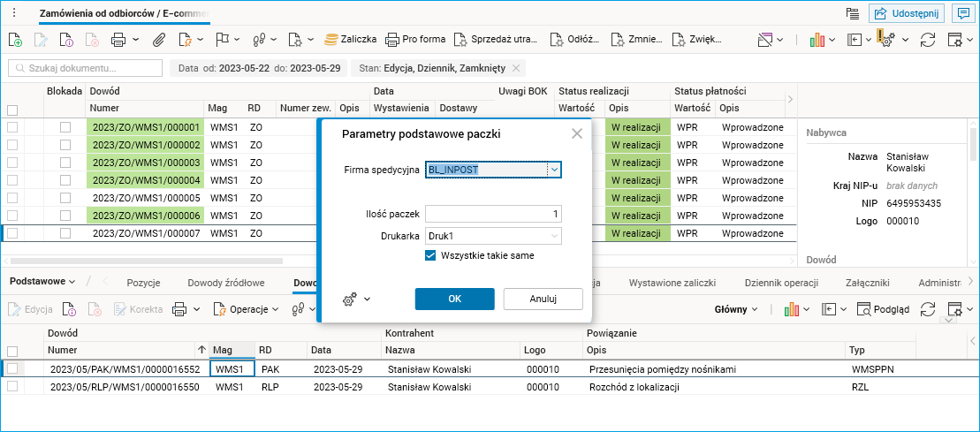Click the paperclip attachments icon
Image resolution: width=980 pixels, height=432 pixels.
coord(159,40)
